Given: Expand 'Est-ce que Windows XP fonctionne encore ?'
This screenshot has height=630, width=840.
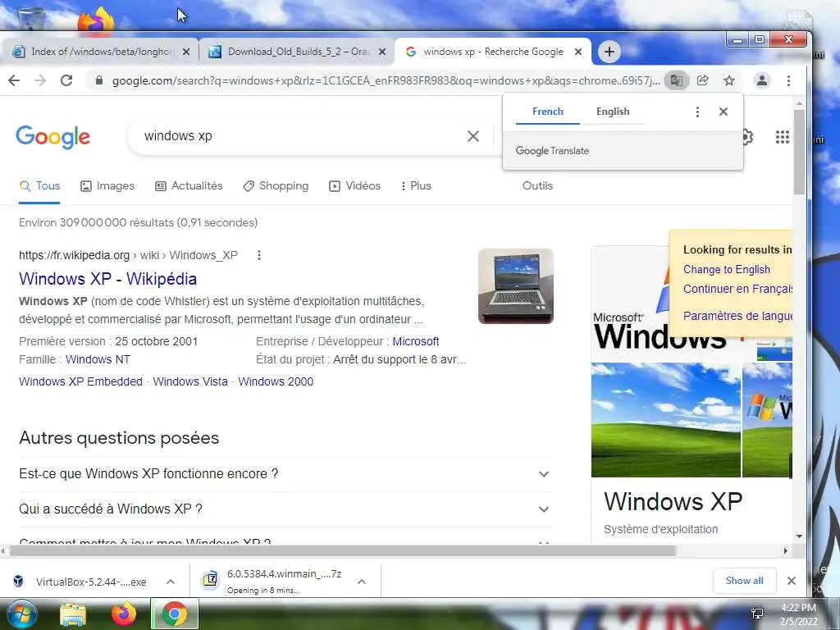Looking at the screenshot, I should pyautogui.click(x=285, y=474).
